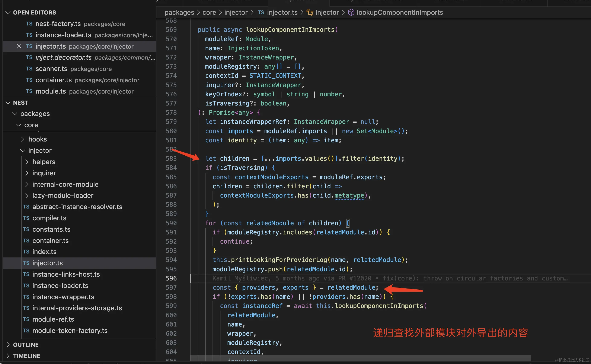This screenshot has width=591, height=364.
Task: Click TS file icon beside index.ts
Action: tap(26, 251)
